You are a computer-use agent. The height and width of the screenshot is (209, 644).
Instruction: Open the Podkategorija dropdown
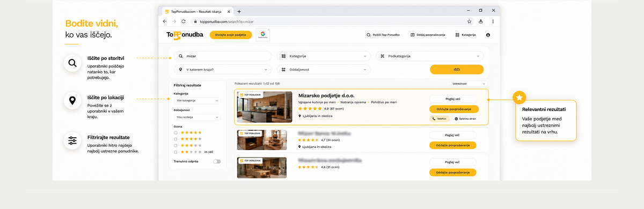click(430, 56)
